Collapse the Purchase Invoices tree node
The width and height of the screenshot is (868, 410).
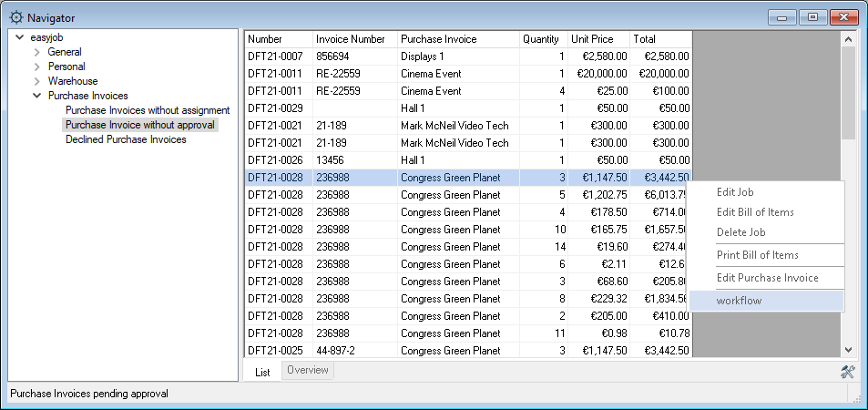36,96
